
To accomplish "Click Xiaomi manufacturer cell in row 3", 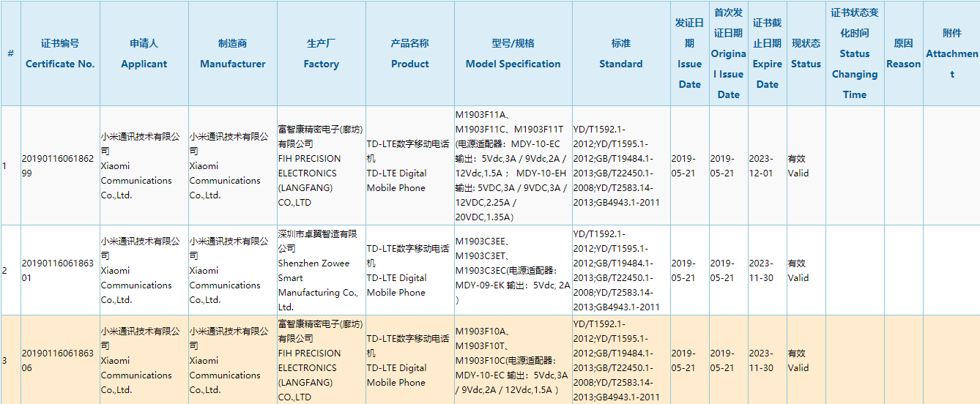I will point(232,360).
